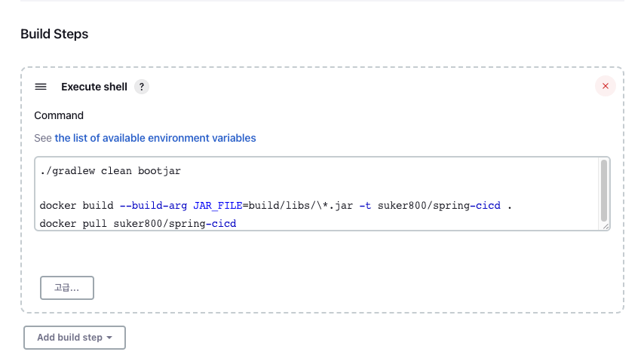This screenshot has height=364, width=644.
Task: Click the Build Steps section heading
Action: (x=54, y=35)
